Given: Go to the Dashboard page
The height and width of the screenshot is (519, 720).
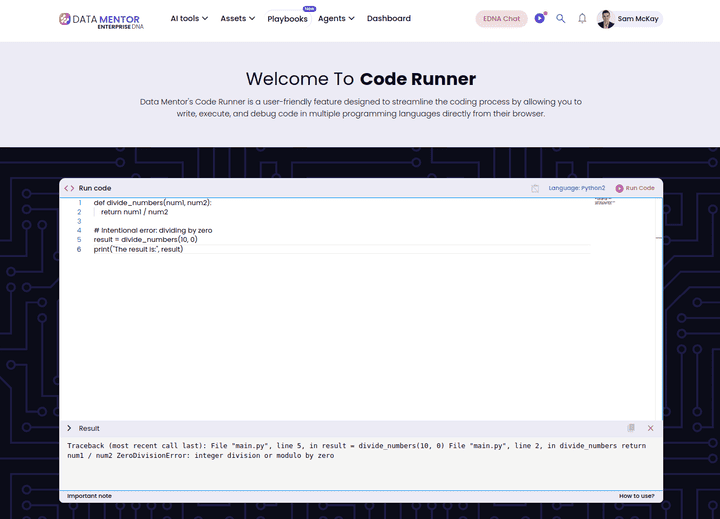Looking at the screenshot, I should coord(389,19).
